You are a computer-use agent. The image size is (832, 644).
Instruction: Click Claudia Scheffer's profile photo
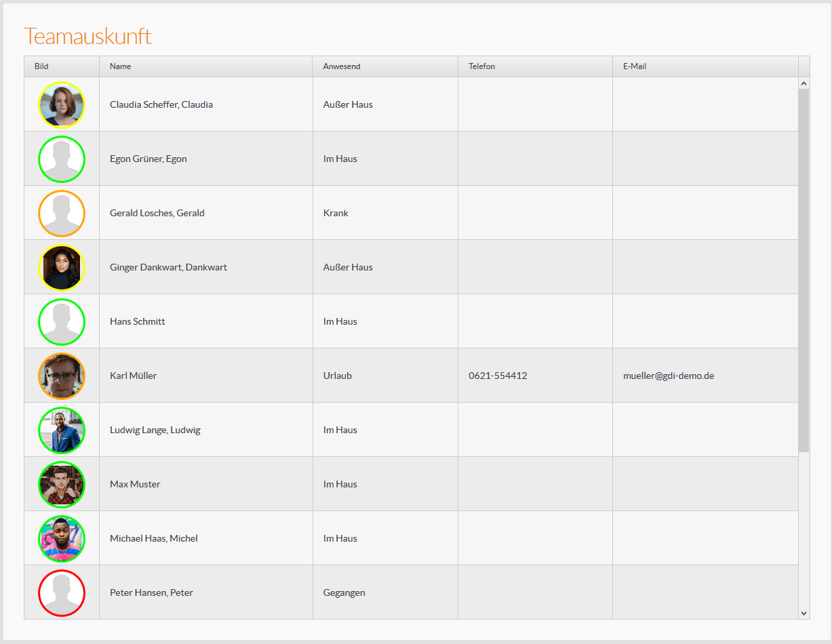click(x=62, y=104)
